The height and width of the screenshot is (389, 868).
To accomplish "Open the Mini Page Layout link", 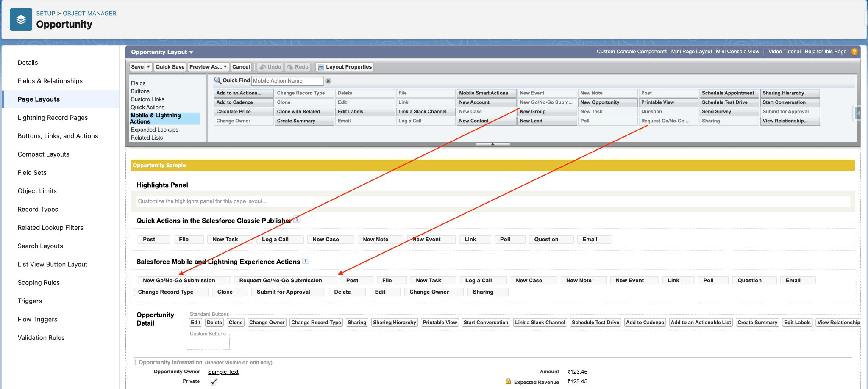I will 691,52.
